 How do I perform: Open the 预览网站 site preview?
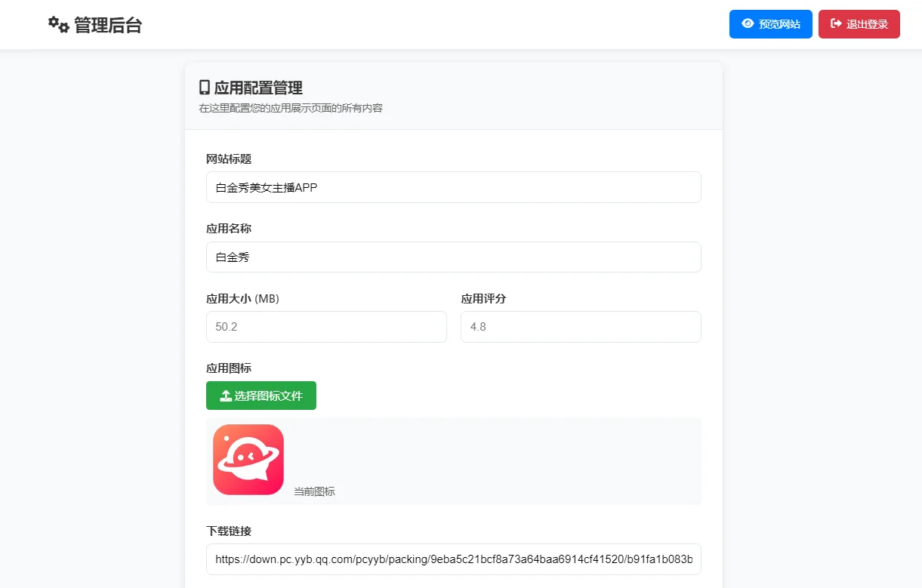770,24
